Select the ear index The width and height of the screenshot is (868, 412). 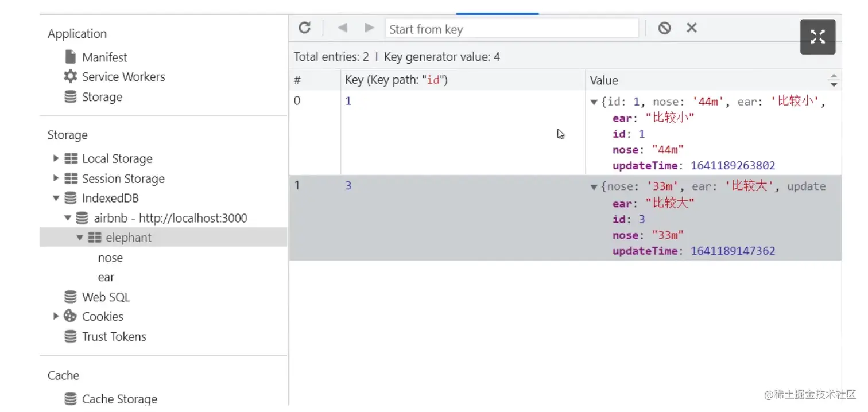pyautogui.click(x=106, y=277)
